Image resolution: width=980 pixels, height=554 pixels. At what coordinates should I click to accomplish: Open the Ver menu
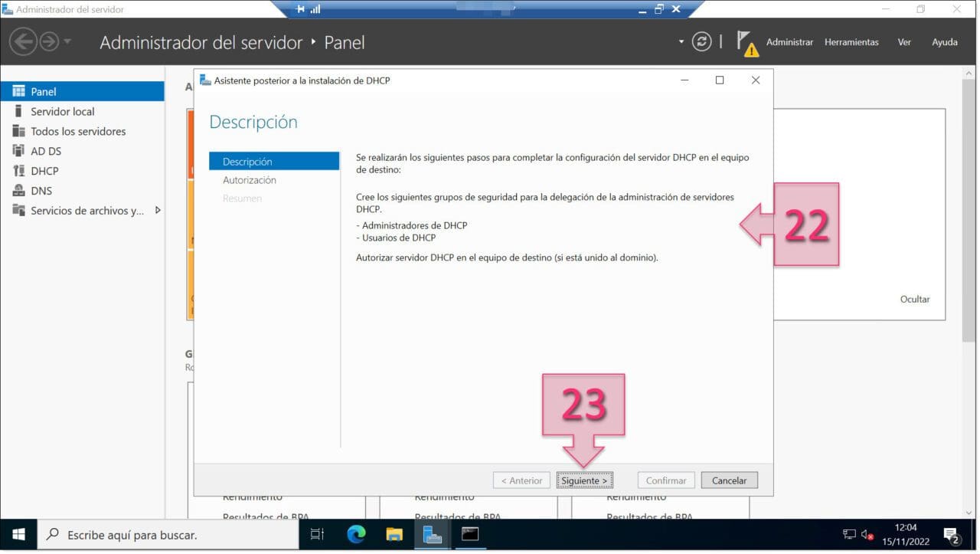904,42
